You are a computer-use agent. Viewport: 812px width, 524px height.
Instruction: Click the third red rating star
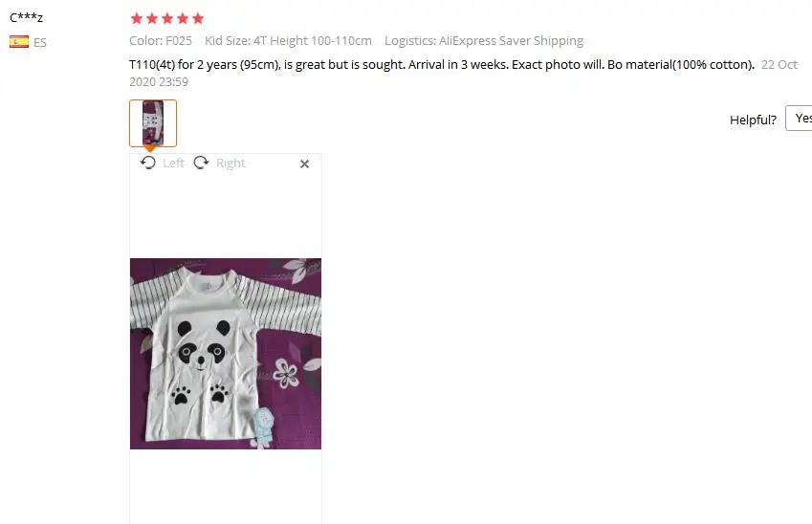click(167, 18)
